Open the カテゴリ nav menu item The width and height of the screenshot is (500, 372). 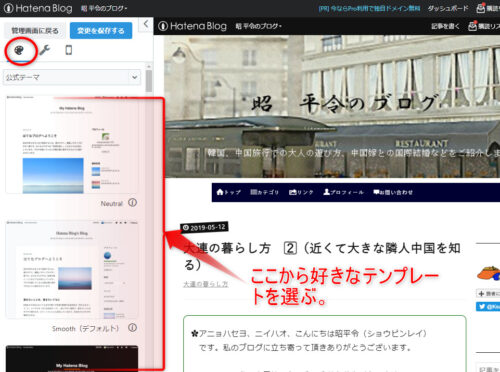pyautogui.click(x=264, y=192)
